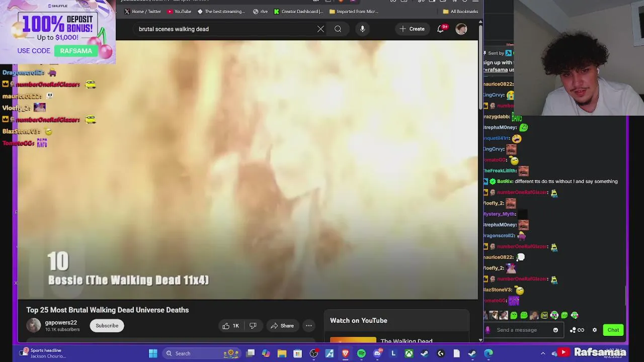Click the YouTube search magnifier icon
Image resolution: width=644 pixels, height=362 pixels.
click(x=338, y=29)
